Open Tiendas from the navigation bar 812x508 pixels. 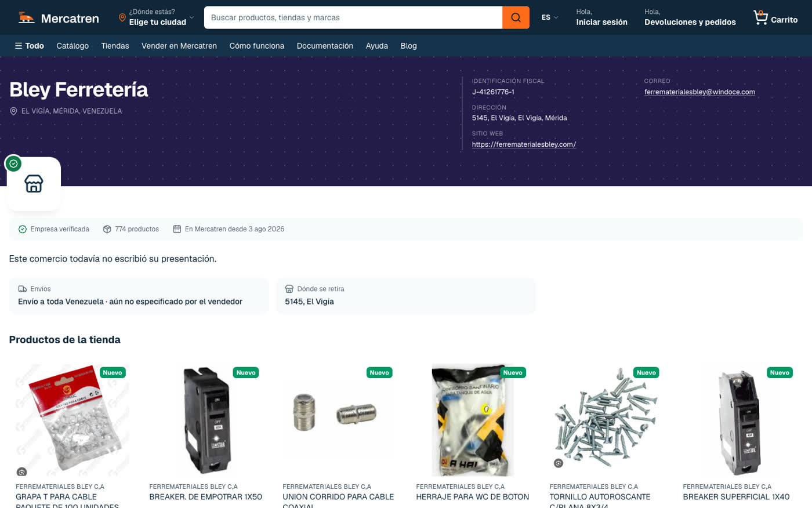(x=115, y=46)
